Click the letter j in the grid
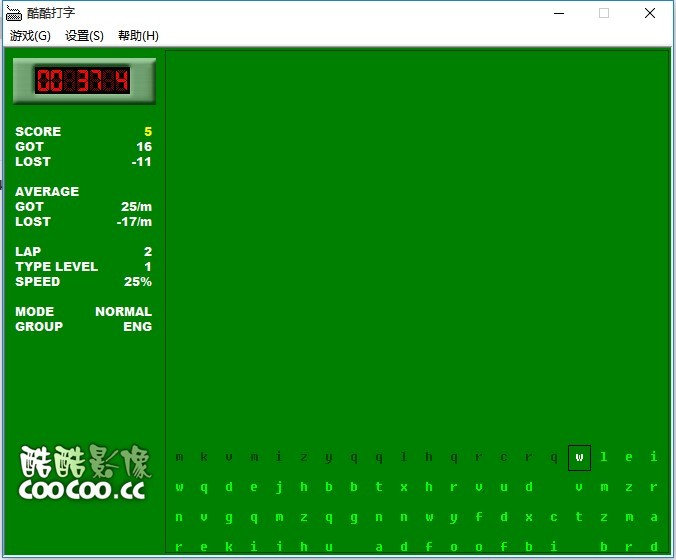This screenshot has height=560, width=676. point(279,488)
